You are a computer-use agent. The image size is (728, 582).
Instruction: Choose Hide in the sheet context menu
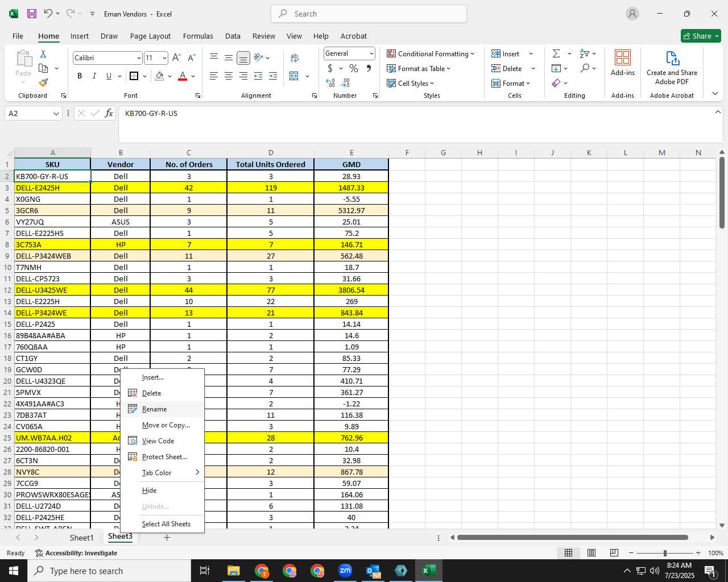click(x=163, y=490)
